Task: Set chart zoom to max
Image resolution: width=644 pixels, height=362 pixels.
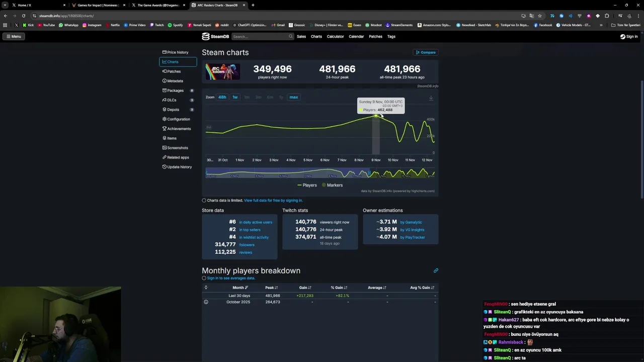Action: click(x=294, y=97)
